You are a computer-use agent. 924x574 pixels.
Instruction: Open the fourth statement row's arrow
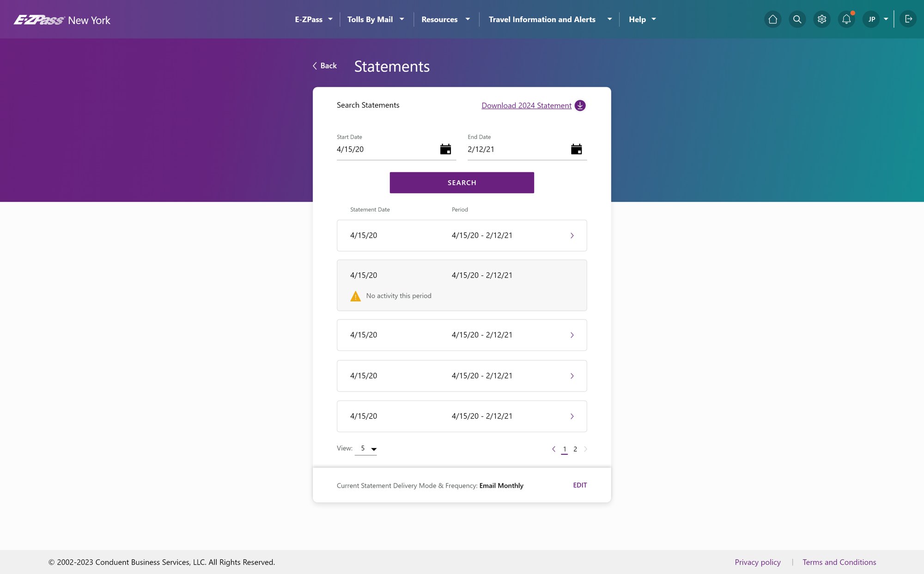click(x=572, y=376)
